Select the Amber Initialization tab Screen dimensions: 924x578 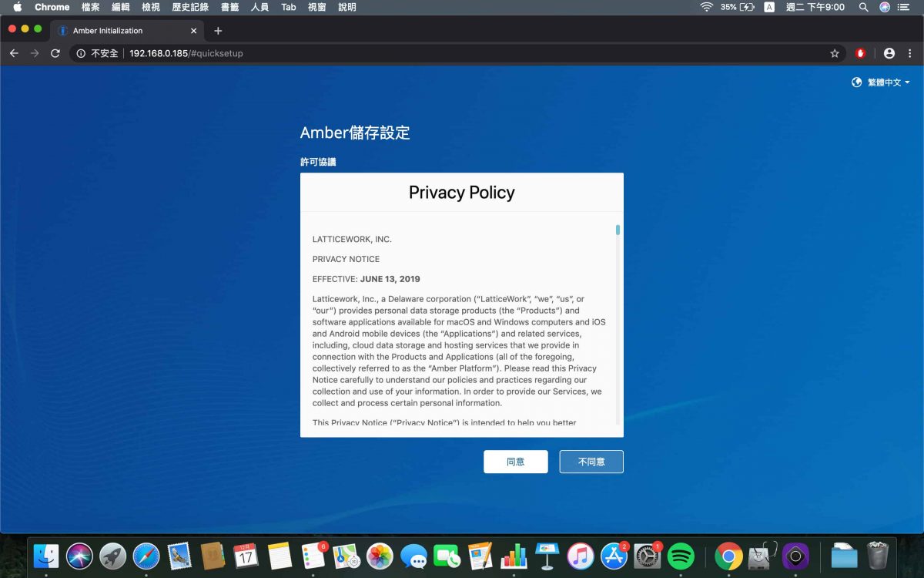pos(128,31)
